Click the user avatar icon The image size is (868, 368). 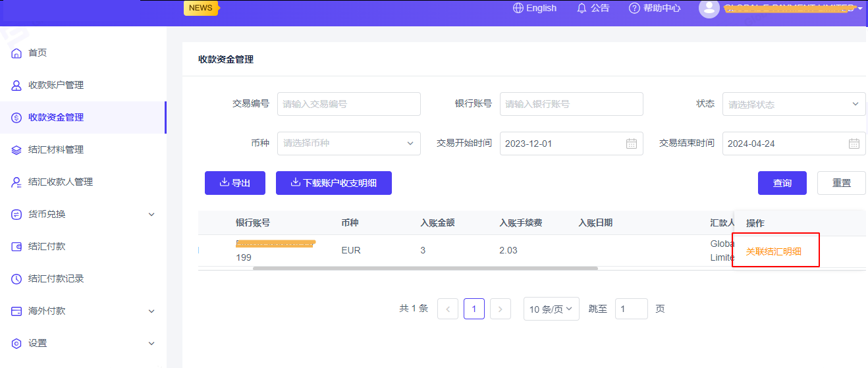[x=709, y=9]
